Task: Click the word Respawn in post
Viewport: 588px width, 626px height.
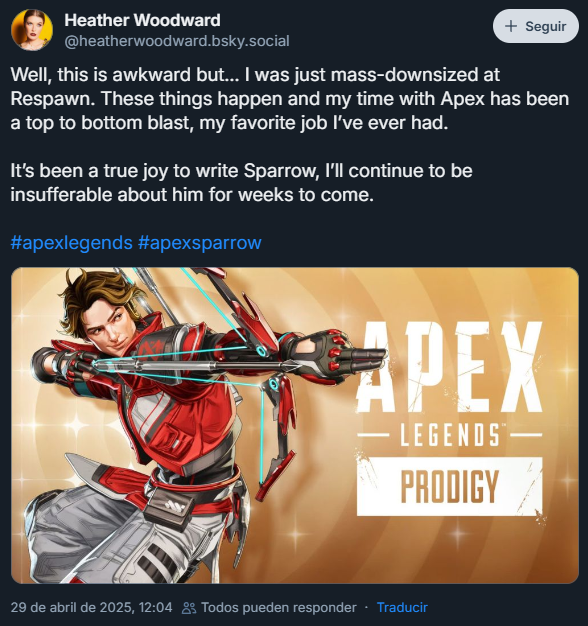Action: point(52,99)
